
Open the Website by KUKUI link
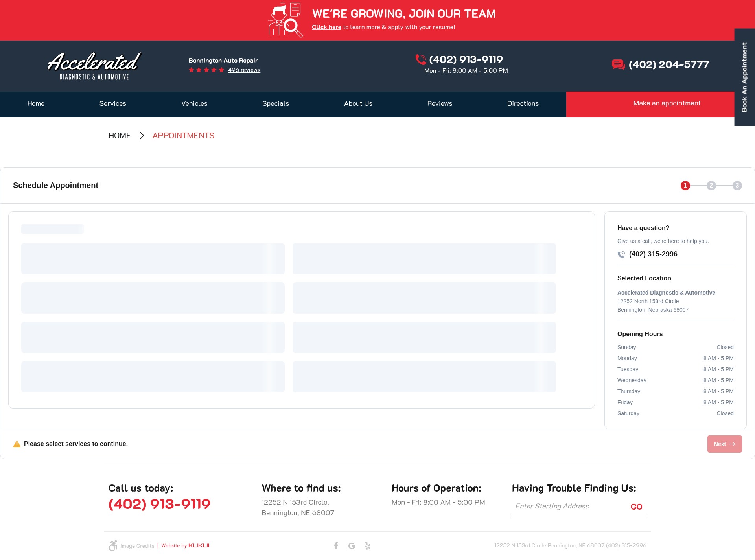click(185, 545)
